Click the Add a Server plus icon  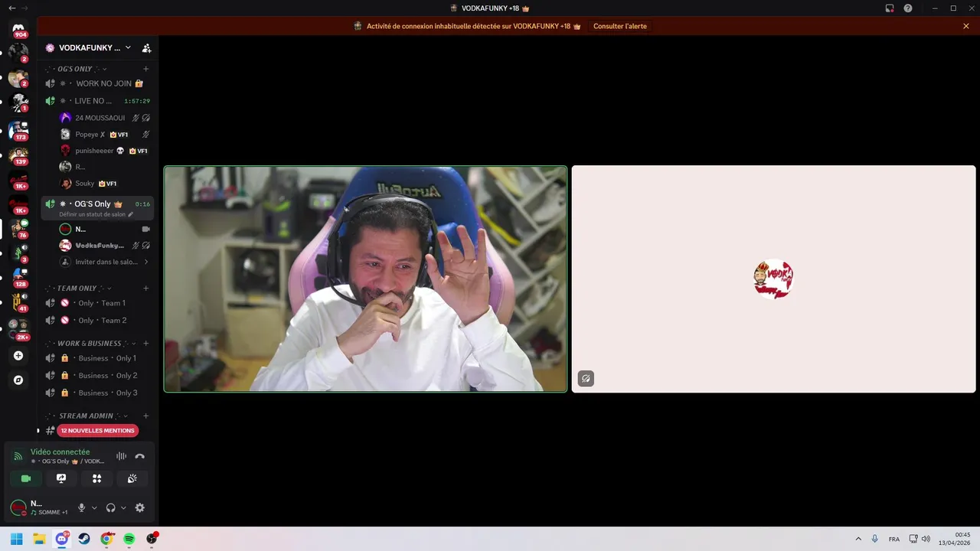18,356
